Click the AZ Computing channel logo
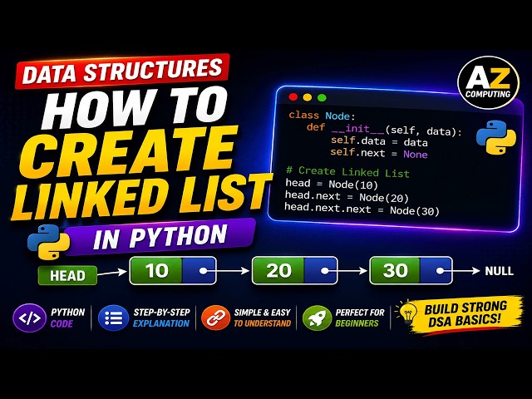Screen dimensions: 532x399 tap(488, 83)
